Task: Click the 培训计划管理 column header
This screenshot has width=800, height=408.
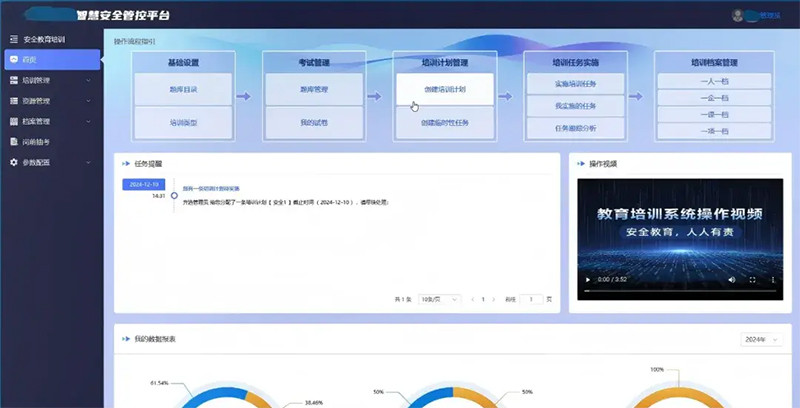Action: point(445,63)
